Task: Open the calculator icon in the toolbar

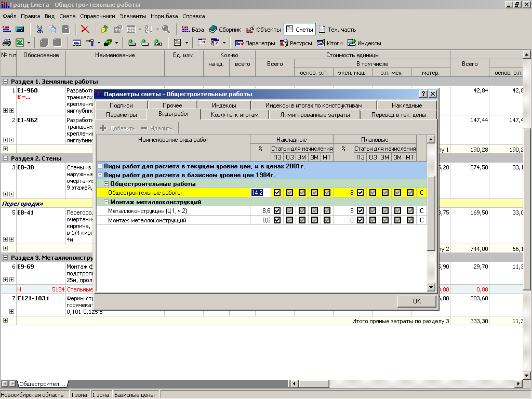Action: 20,30
